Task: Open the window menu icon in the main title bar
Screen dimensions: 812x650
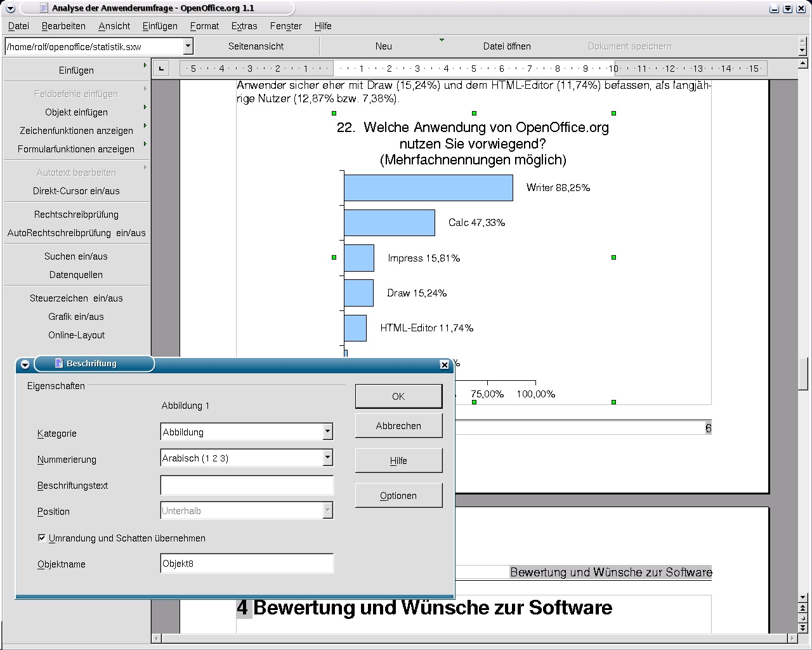Action: point(10,8)
